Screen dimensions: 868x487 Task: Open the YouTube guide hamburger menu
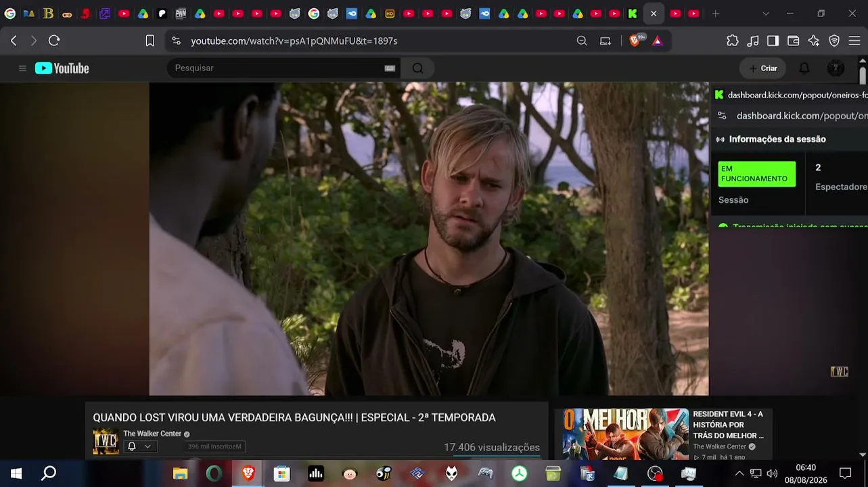tap(22, 68)
